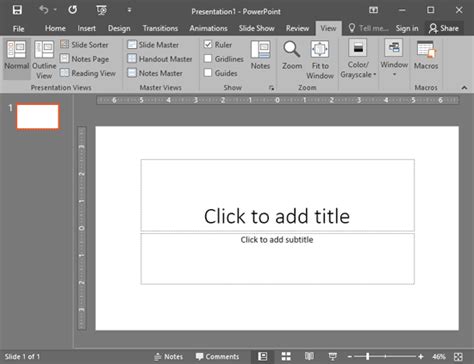This screenshot has width=474, height=364.
Task: Click the Tell me search box
Action: click(368, 28)
